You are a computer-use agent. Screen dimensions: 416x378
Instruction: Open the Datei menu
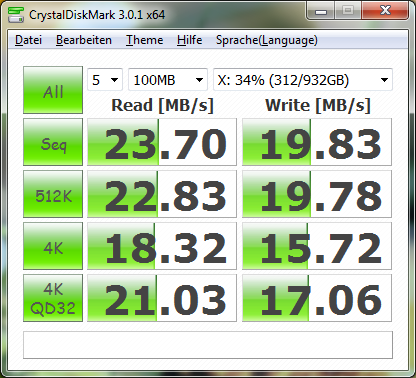28,40
